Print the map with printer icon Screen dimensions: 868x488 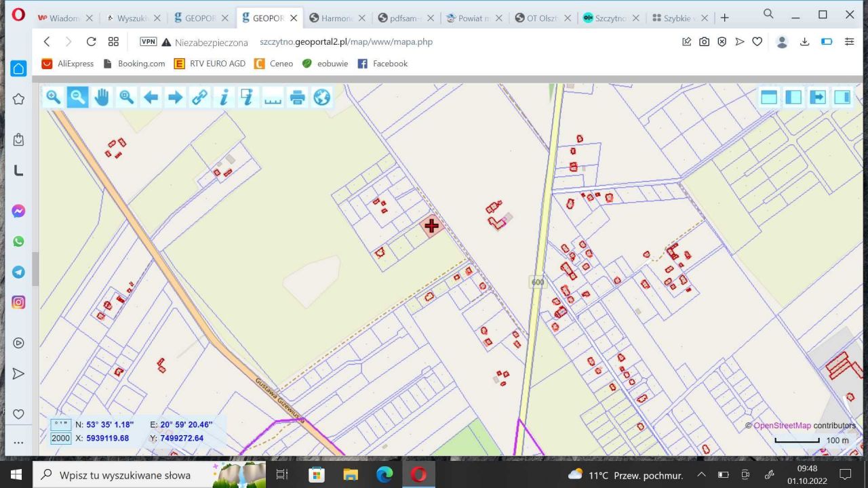(297, 98)
